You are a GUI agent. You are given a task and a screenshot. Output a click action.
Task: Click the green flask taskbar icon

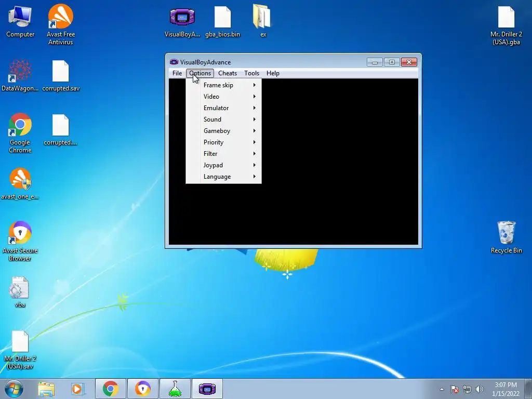click(x=175, y=389)
